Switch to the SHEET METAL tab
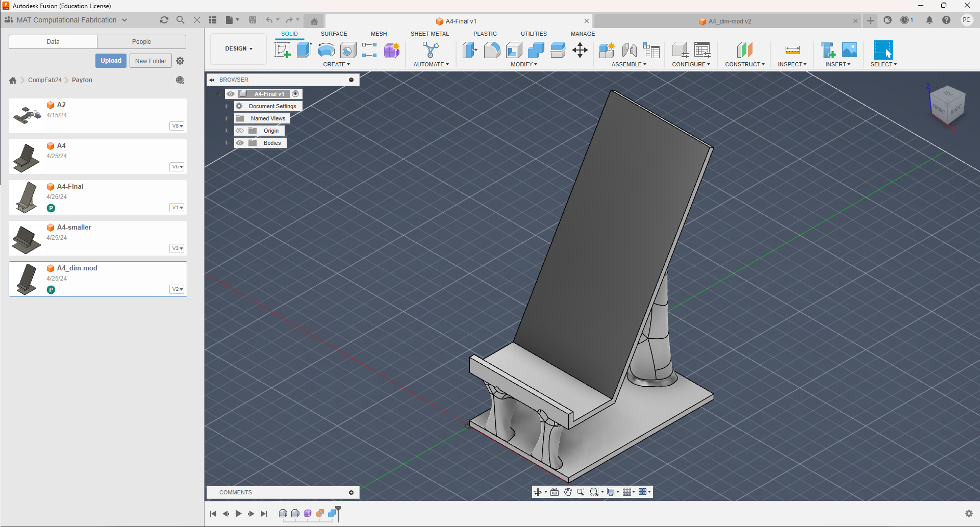Viewport: 980px width, 527px height. click(430, 34)
